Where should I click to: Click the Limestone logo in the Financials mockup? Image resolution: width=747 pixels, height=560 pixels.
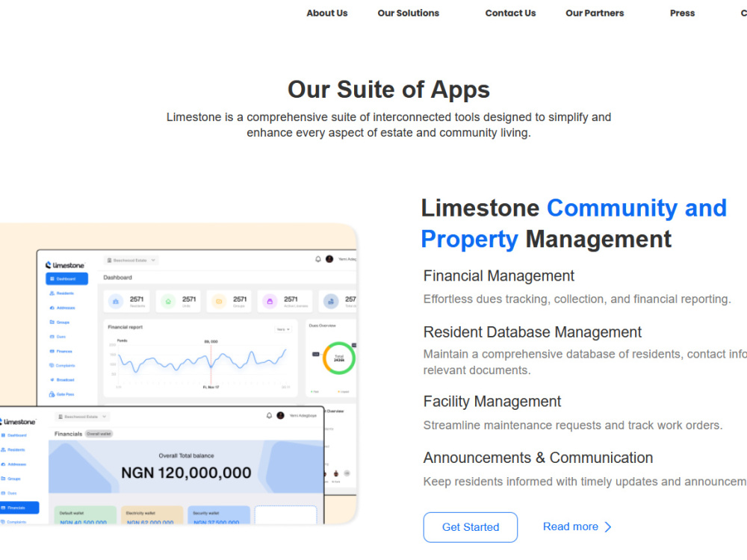click(18, 421)
